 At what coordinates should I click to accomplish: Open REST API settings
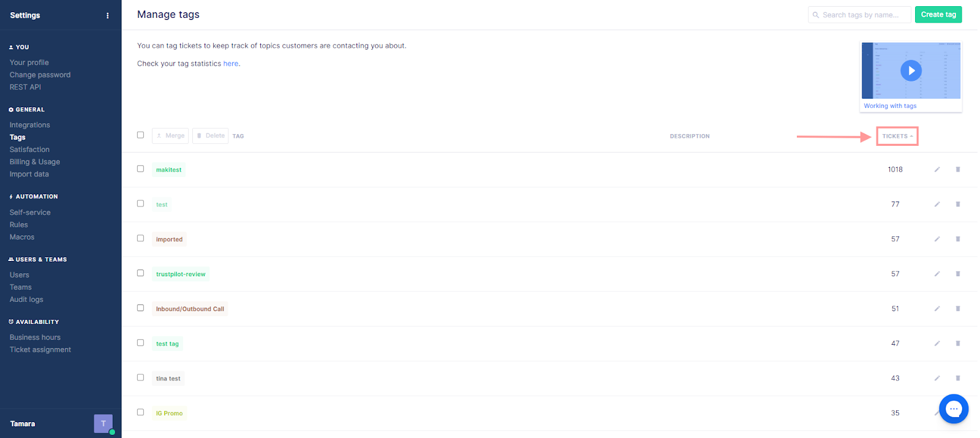coord(25,87)
